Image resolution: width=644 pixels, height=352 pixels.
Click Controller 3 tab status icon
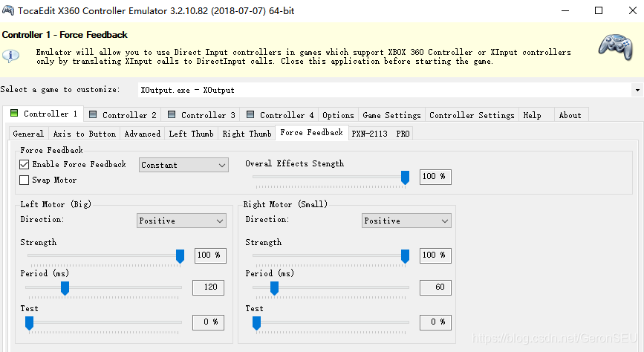[172, 114]
